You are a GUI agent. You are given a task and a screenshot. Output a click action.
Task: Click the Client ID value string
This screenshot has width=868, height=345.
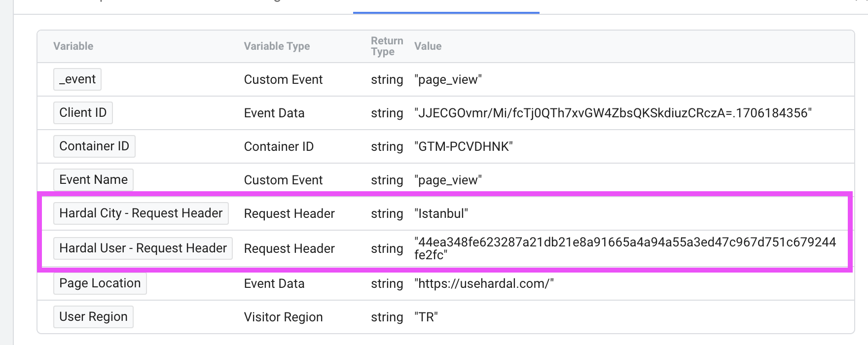tap(613, 113)
